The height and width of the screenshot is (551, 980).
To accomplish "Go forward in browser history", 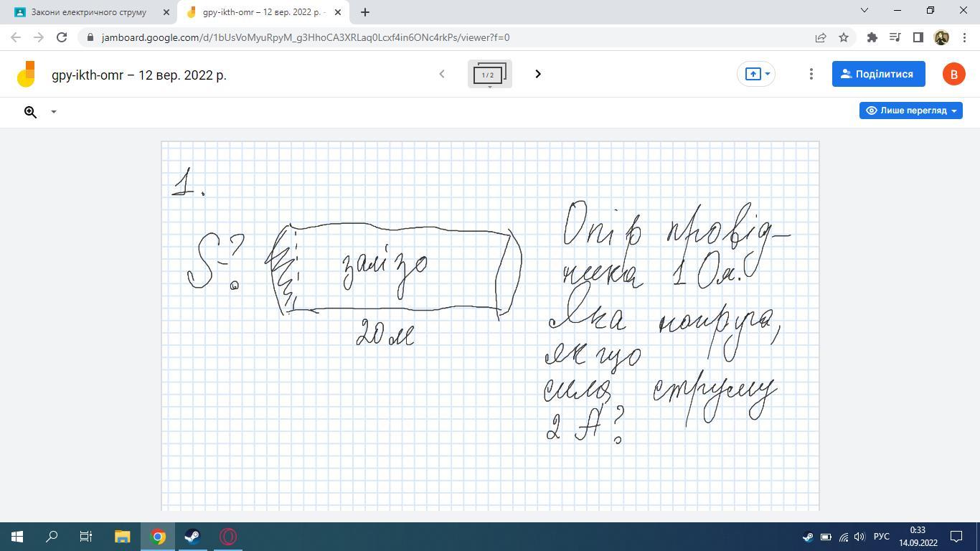I will (39, 37).
